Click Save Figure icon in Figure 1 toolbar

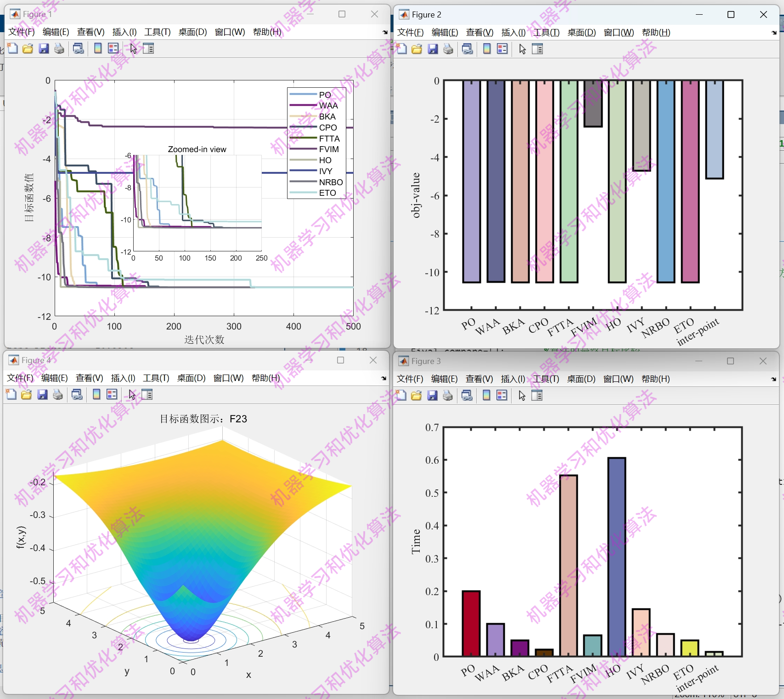tap(44, 48)
